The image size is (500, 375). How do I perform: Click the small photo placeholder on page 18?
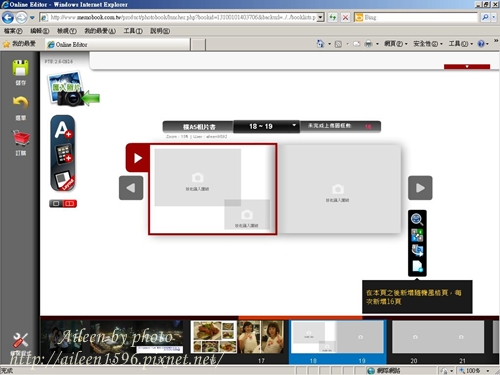[247, 214]
